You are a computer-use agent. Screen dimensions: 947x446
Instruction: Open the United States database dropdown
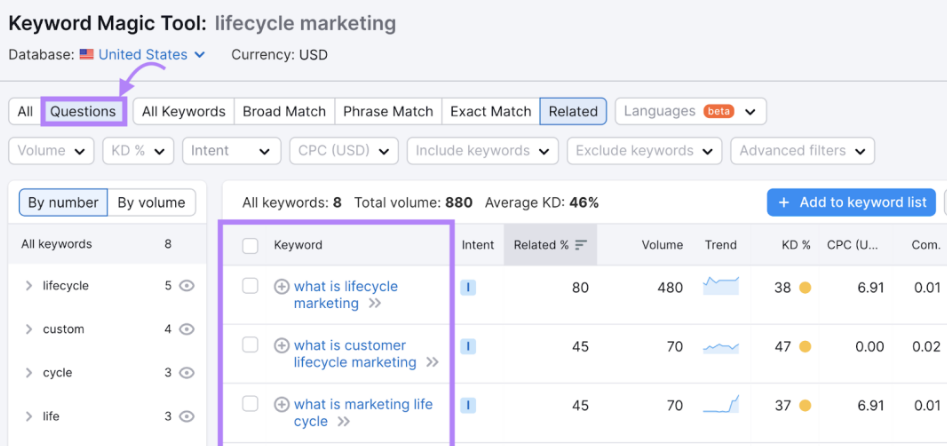pos(143,55)
